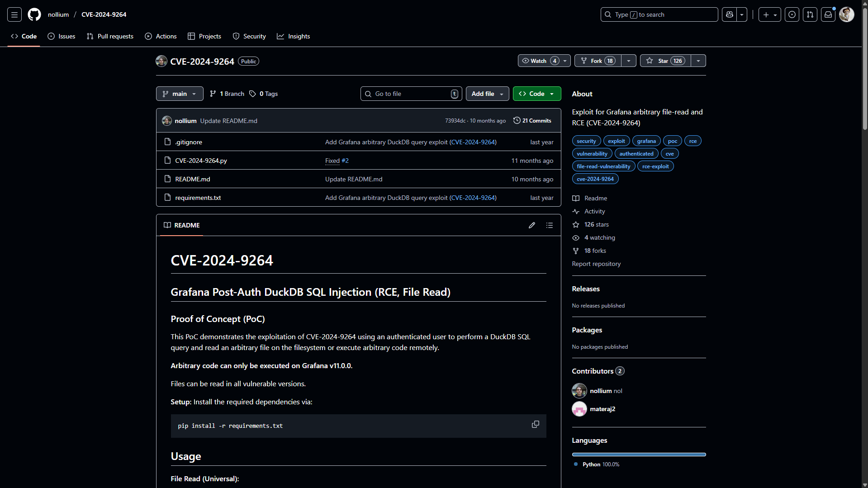Open the grafana topic tag
Image resolution: width=868 pixels, height=488 pixels.
coord(646,141)
